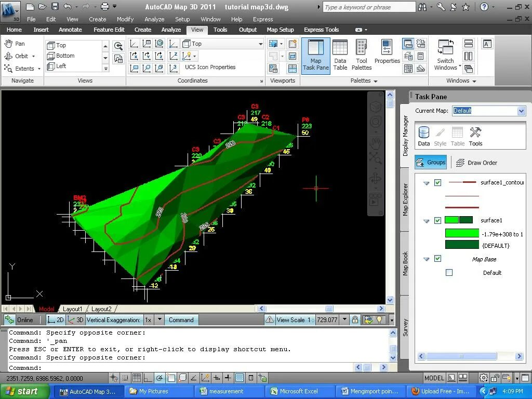
Task: Open the Current Map dropdown
Action: (521, 111)
